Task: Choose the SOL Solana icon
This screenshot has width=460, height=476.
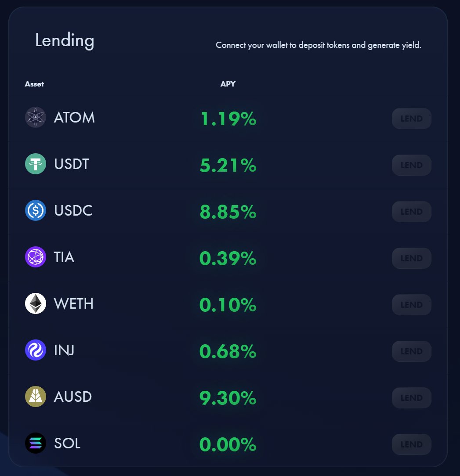Action: 36,443
